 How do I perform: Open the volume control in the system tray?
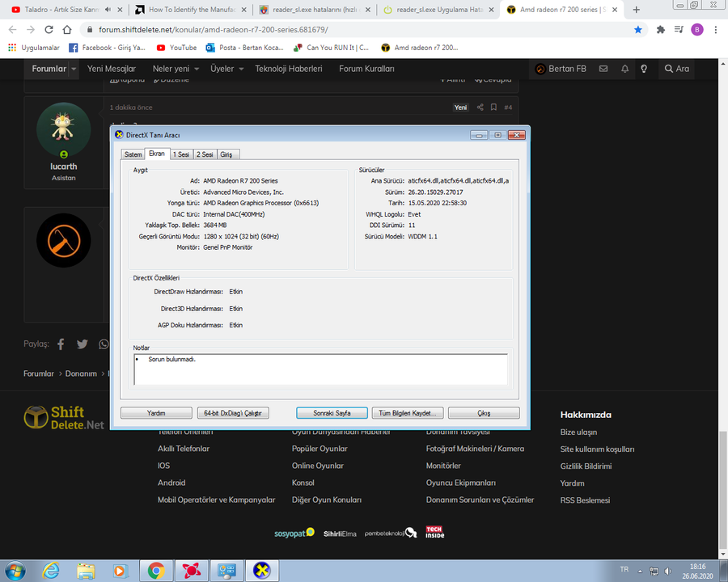(x=668, y=571)
